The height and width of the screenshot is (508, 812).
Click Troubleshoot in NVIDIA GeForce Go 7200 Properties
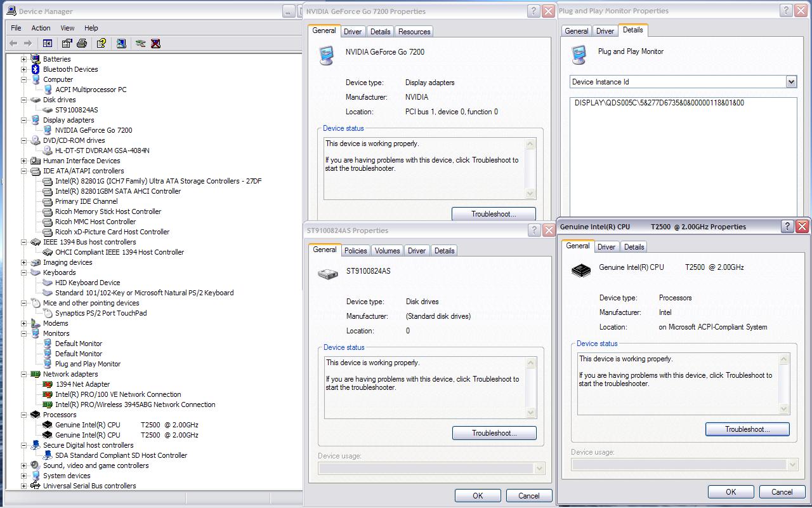tap(494, 214)
